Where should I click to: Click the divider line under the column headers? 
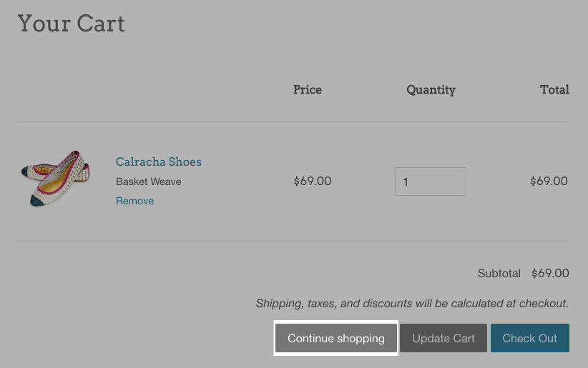pos(293,121)
